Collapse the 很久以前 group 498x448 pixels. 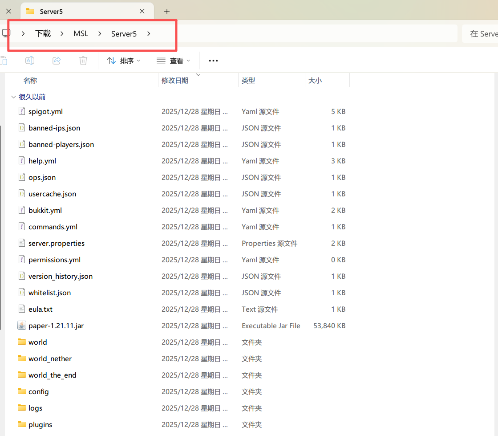click(12, 97)
